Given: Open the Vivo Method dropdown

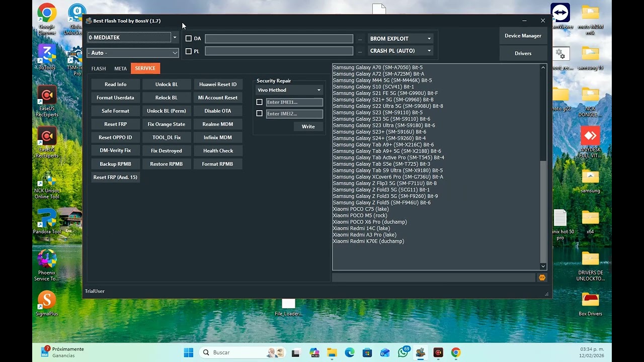Looking at the screenshot, I should pyautogui.click(x=289, y=90).
